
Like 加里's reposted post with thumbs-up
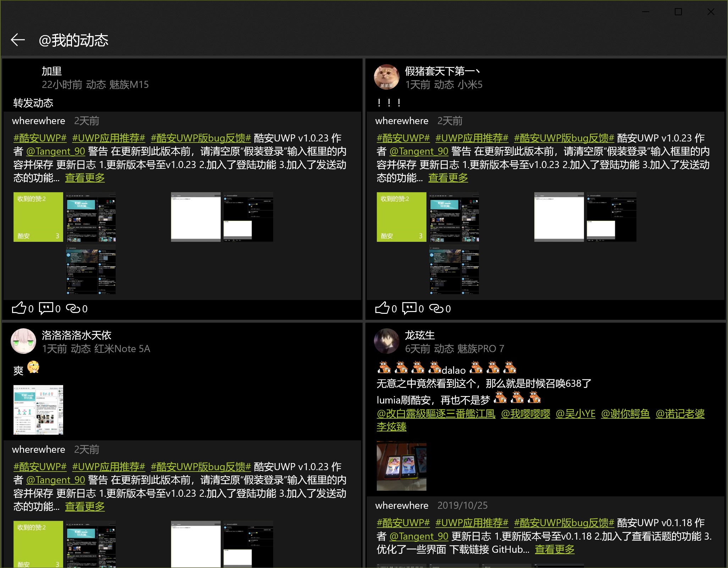click(19, 308)
